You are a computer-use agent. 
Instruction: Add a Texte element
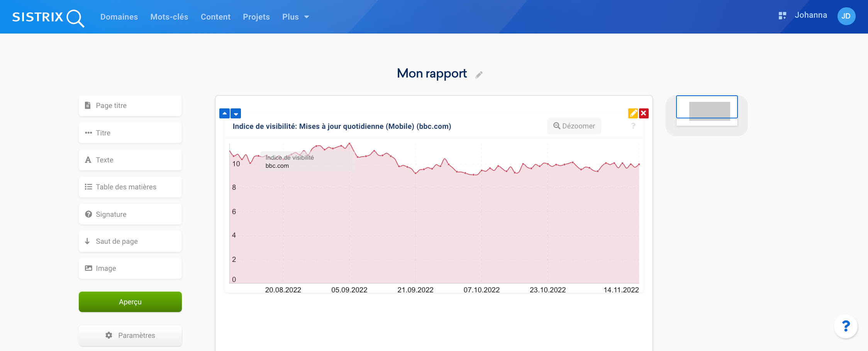click(x=130, y=160)
